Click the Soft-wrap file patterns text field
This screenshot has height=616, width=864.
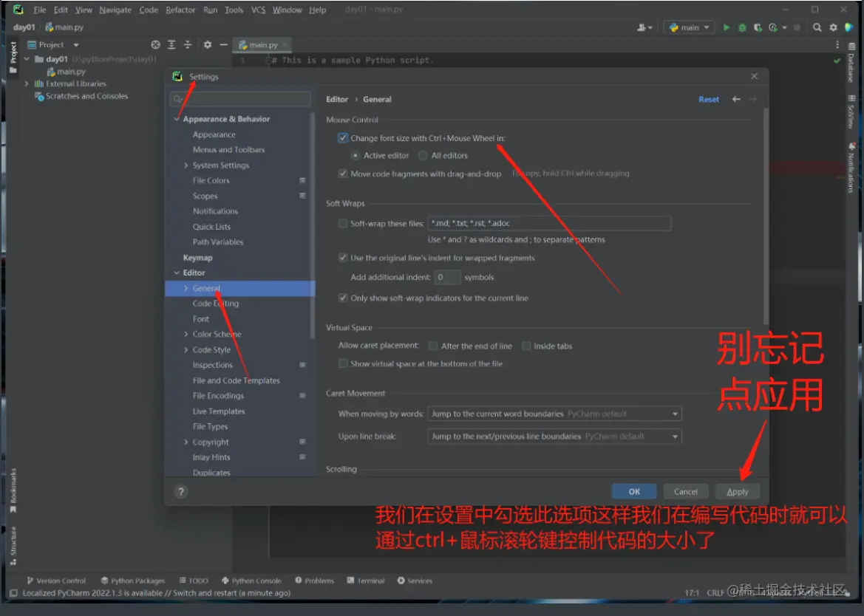pyautogui.click(x=549, y=223)
